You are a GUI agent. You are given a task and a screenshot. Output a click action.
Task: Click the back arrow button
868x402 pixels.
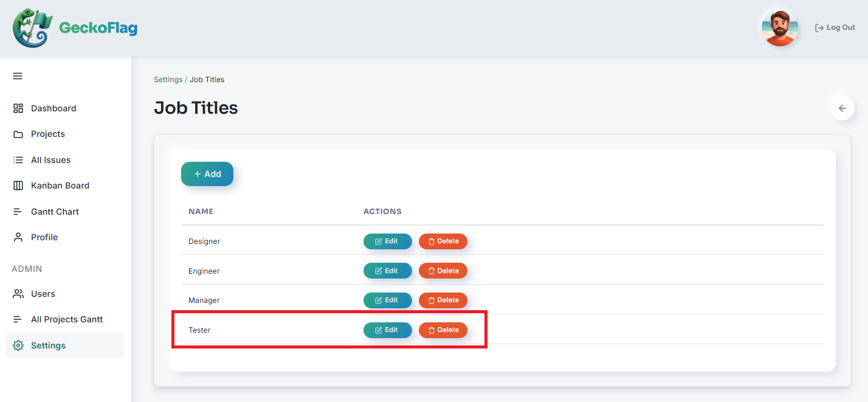pyautogui.click(x=842, y=108)
